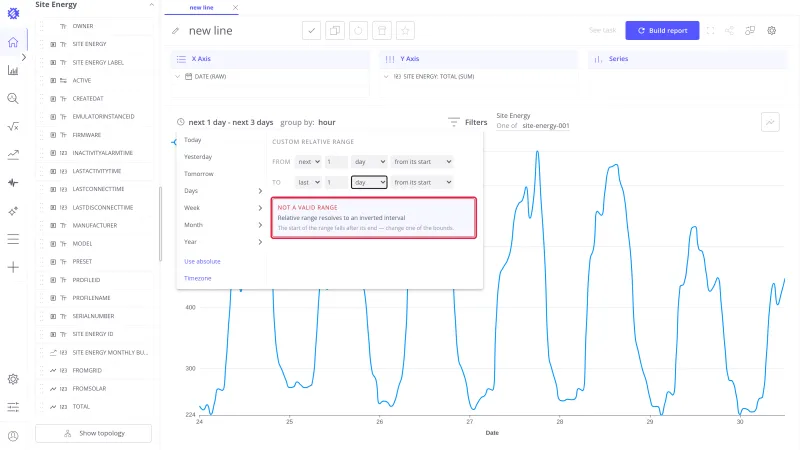Click the refresh circle icon button
The height and width of the screenshot is (450, 800).
(x=358, y=31)
